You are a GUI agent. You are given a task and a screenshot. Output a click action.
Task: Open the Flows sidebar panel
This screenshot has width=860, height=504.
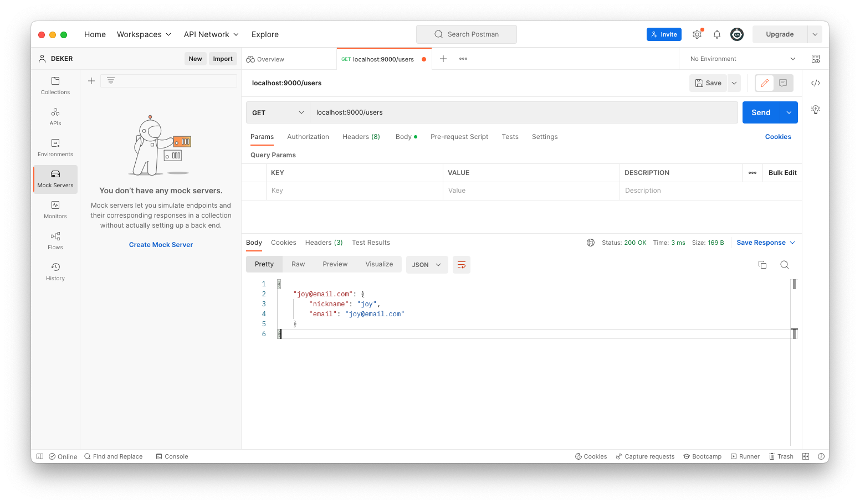(55, 240)
